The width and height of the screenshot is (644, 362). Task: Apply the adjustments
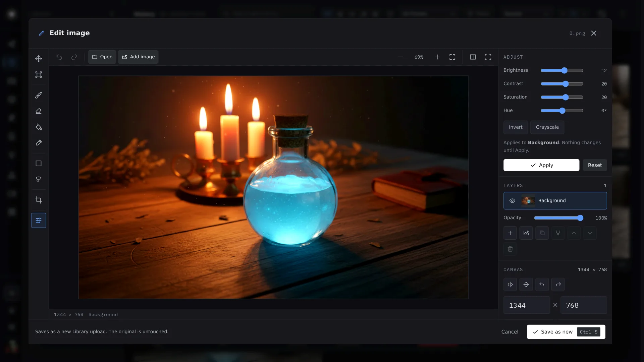click(541, 165)
